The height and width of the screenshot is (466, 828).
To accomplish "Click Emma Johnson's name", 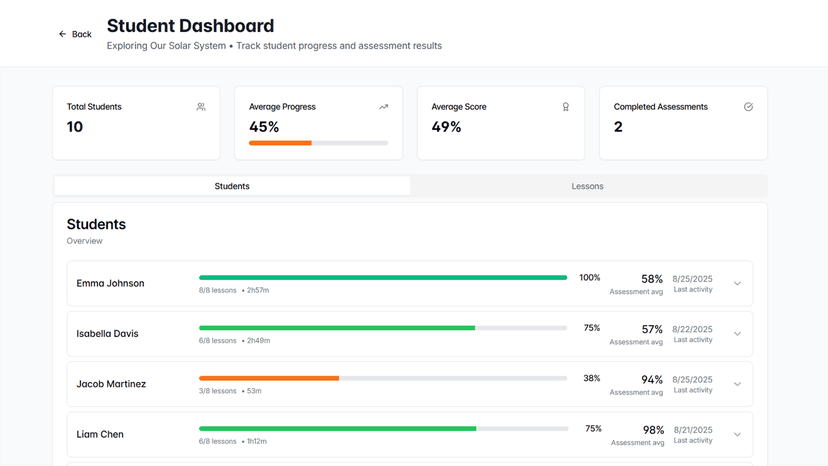I will (110, 284).
